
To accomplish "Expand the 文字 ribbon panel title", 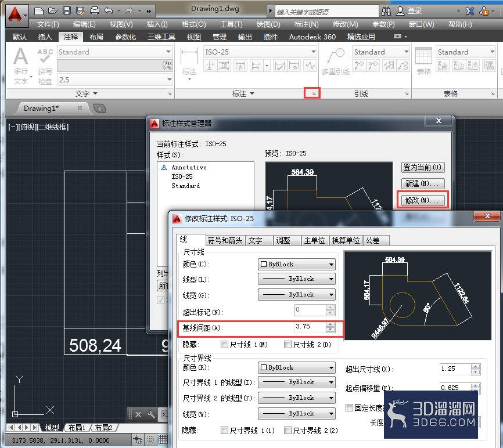I will (x=87, y=93).
